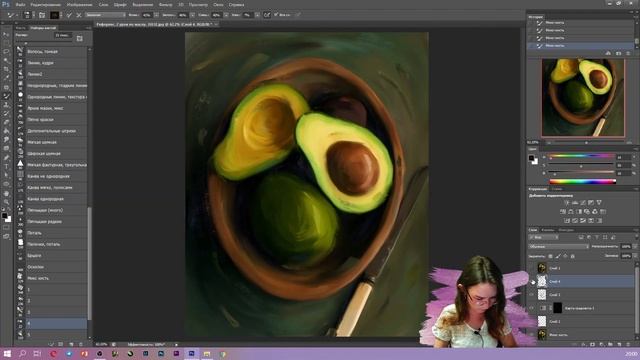Open the layer fill slider dropdown
The image size is (640, 360).
coord(634,256)
